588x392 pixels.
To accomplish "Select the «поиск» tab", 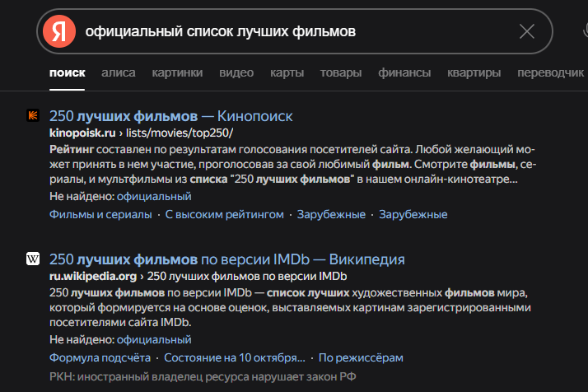I will [68, 72].
